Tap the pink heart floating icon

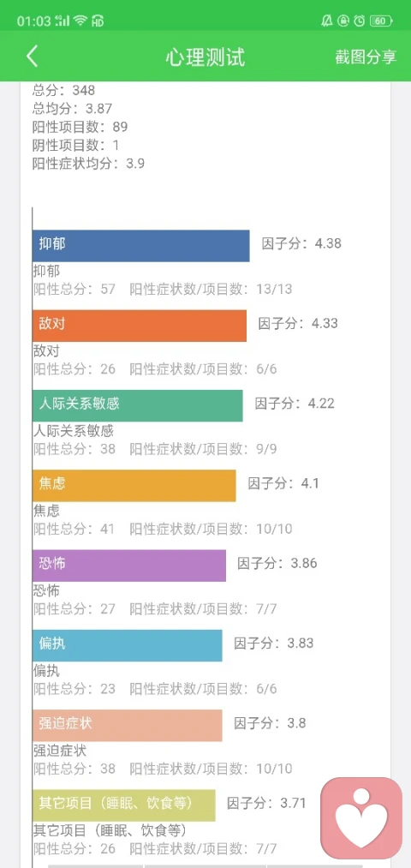tap(362, 819)
